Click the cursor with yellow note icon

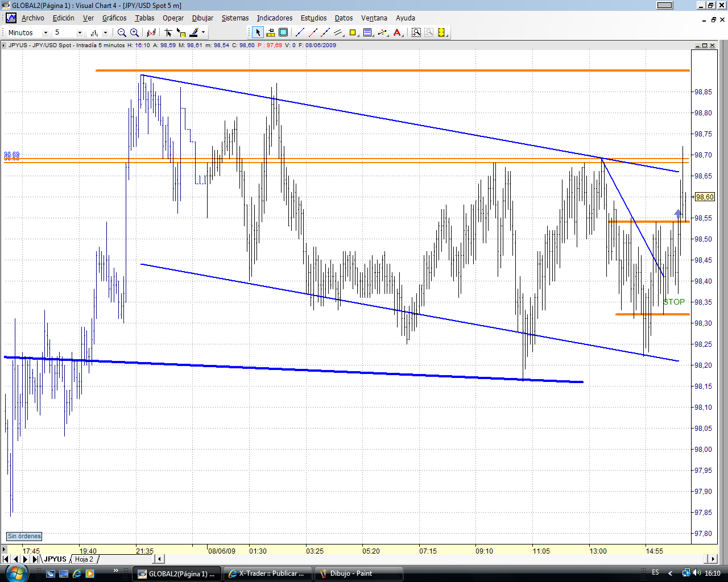[181, 33]
